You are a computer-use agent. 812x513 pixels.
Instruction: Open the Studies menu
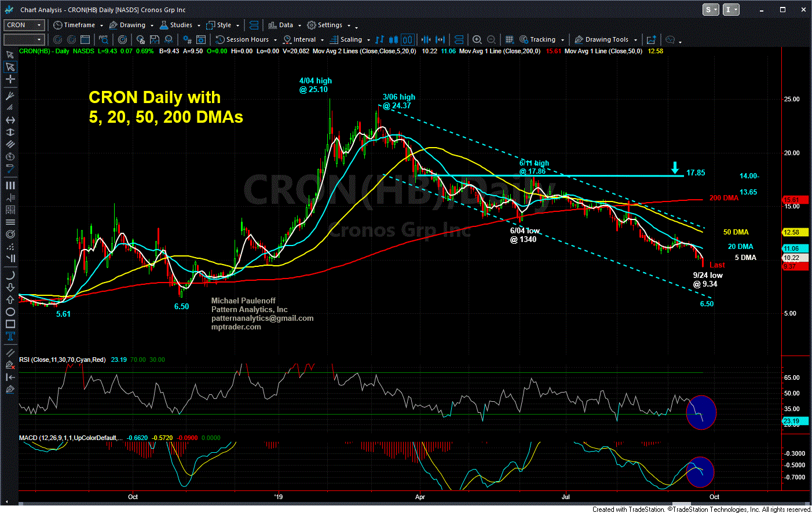click(x=180, y=25)
